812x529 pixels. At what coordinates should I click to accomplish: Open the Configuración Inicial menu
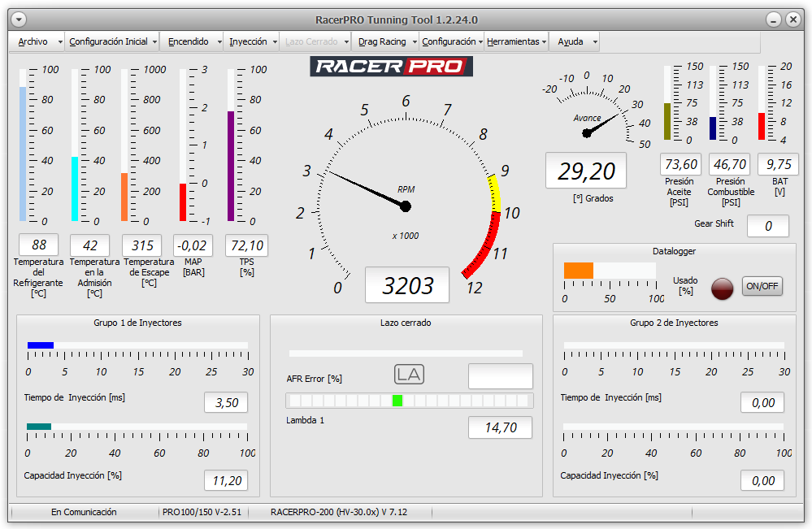(x=108, y=42)
